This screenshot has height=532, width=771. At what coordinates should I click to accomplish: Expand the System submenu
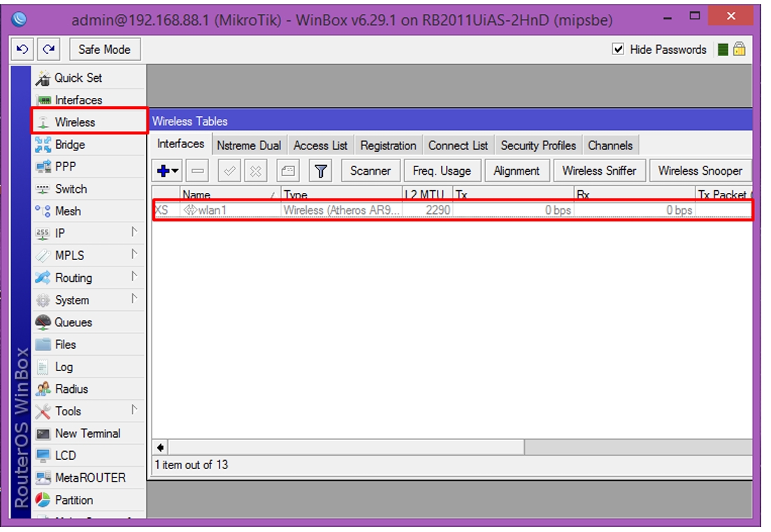coord(134,299)
